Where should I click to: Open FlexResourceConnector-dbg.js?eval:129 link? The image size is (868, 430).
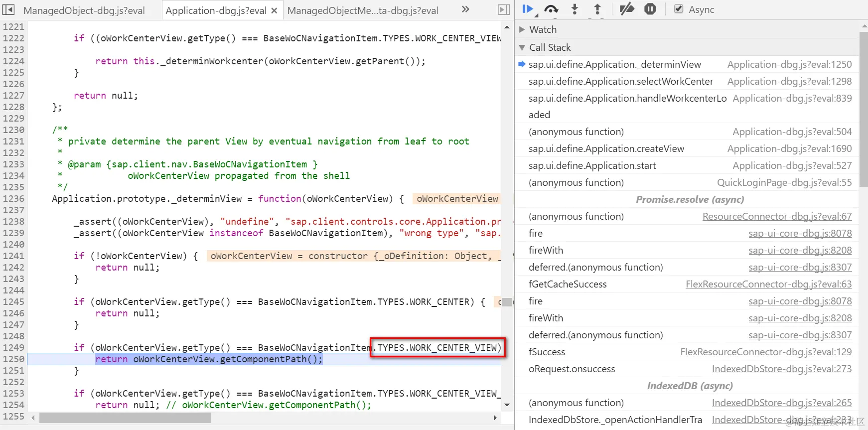[x=766, y=352]
